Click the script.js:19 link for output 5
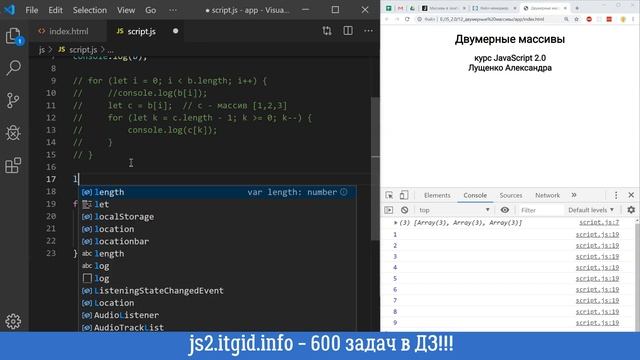Viewport: 640px width, 360px height. [x=597, y=278]
